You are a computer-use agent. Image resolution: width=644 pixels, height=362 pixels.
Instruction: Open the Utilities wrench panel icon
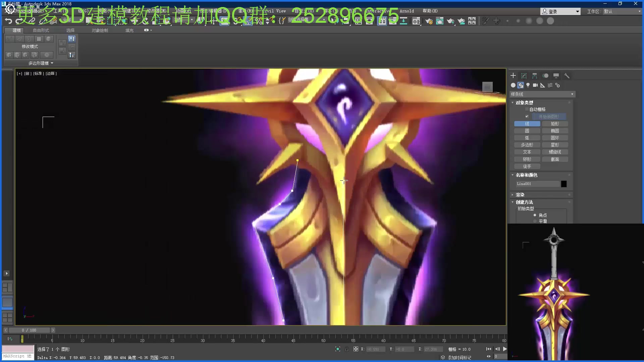tap(567, 76)
